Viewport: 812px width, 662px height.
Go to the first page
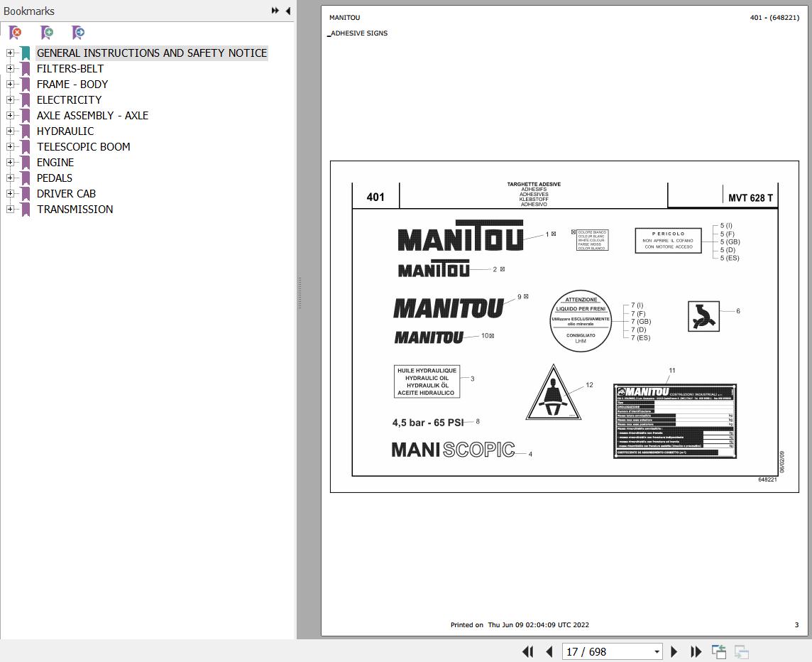(x=527, y=651)
